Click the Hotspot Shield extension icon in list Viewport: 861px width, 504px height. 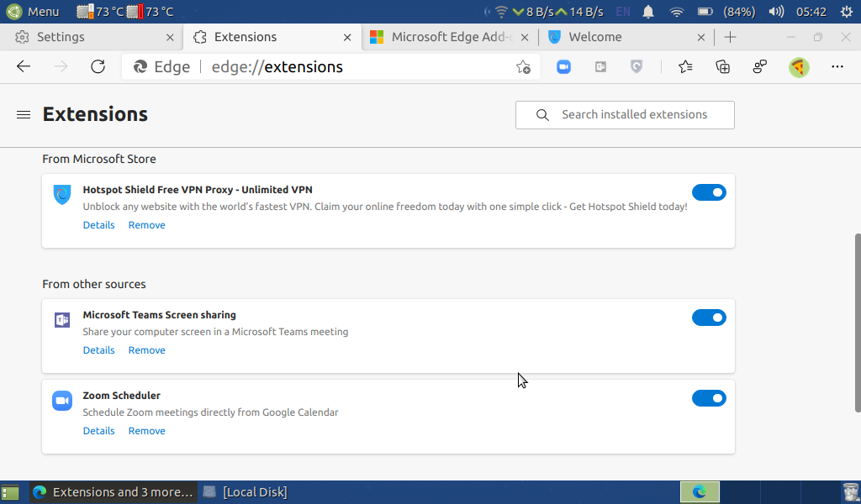[62, 194]
